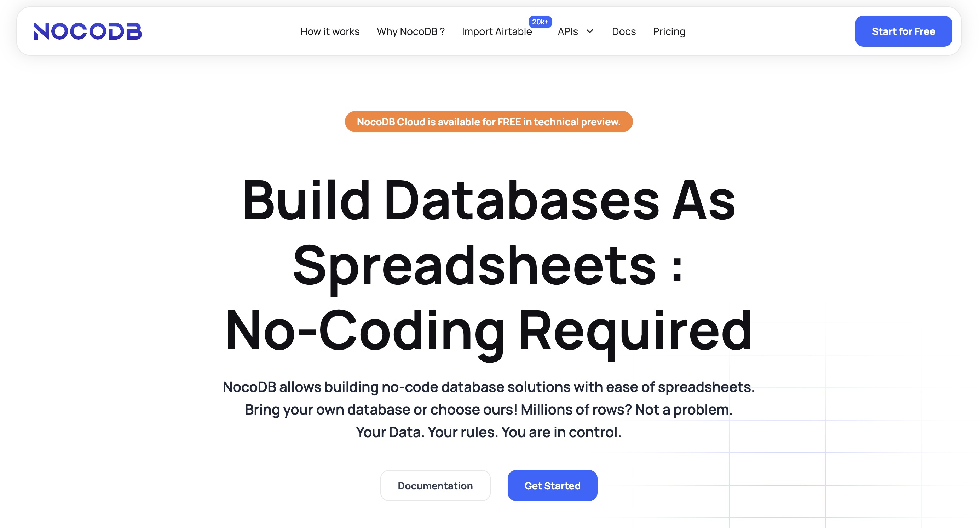Screen dimensions: 980x528
Task: Click the Why NocoDB icon
Action: click(411, 31)
